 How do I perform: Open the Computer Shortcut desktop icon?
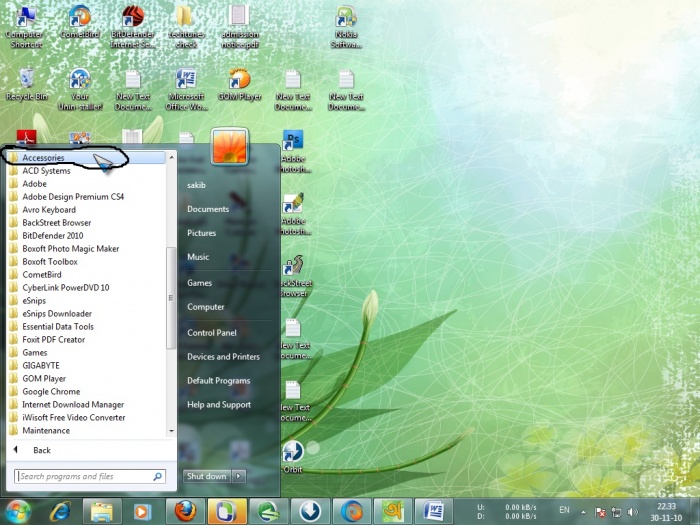tap(25, 27)
